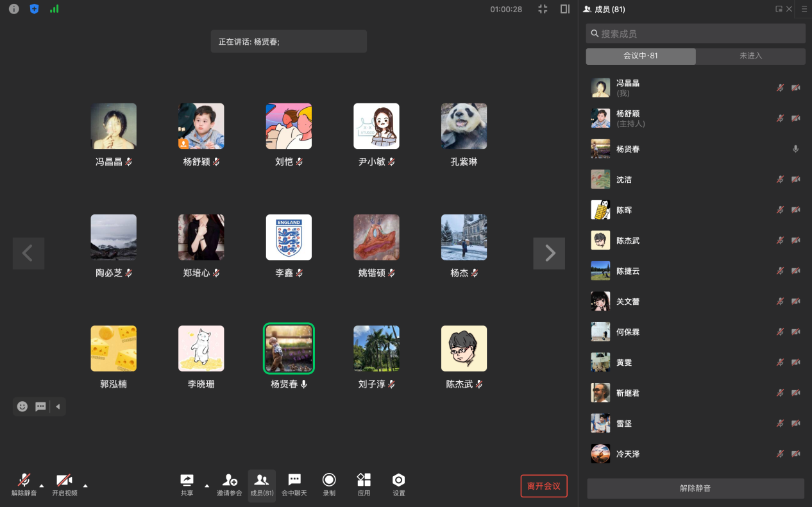Open the 共享 screen share icon
Viewport: 812px width, 507px height.
pyautogui.click(x=187, y=481)
